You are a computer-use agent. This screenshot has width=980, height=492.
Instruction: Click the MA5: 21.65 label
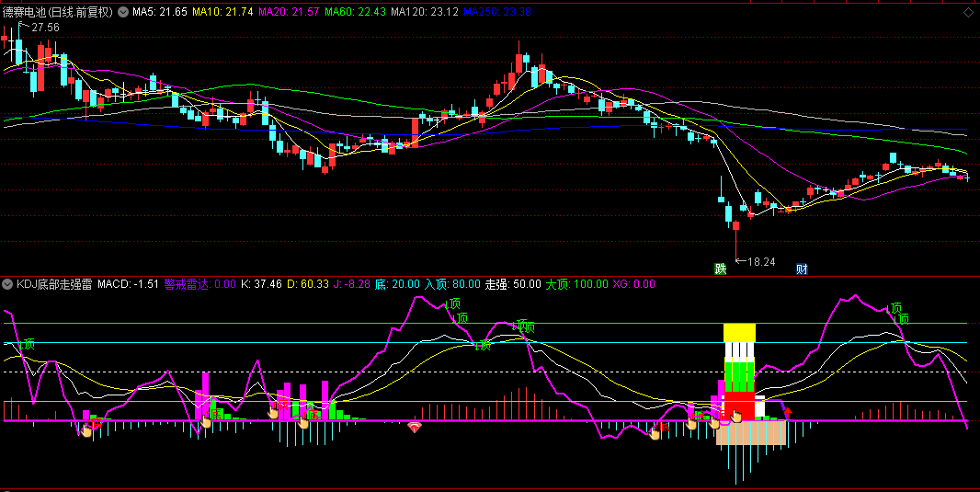point(159,12)
